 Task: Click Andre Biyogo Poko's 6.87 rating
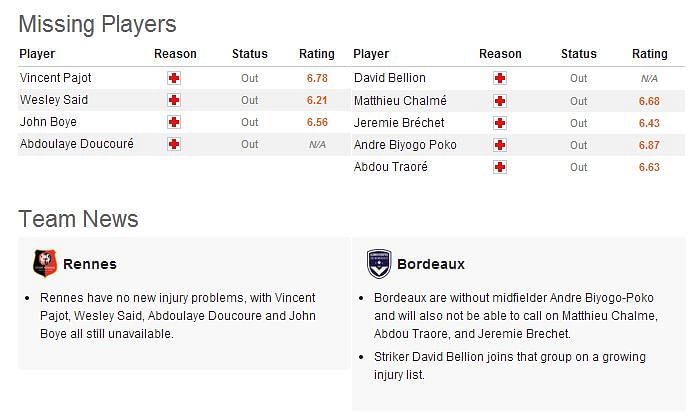click(649, 145)
